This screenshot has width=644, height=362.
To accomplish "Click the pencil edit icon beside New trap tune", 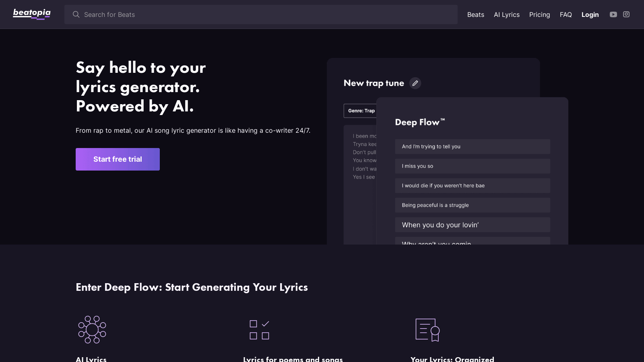I will pos(415,83).
